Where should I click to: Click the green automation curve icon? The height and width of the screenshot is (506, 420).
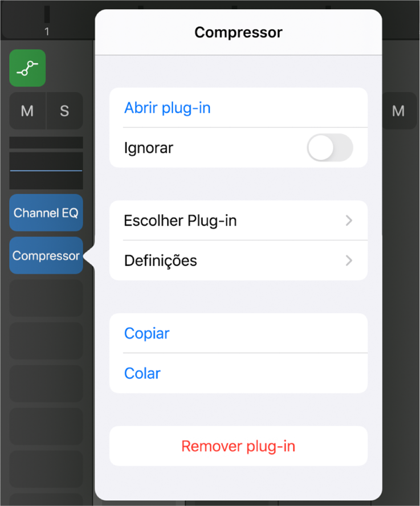coord(27,68)
